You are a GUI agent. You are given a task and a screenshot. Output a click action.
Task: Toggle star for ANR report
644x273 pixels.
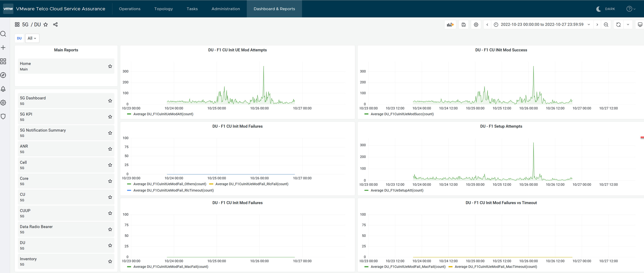point(110,149)
